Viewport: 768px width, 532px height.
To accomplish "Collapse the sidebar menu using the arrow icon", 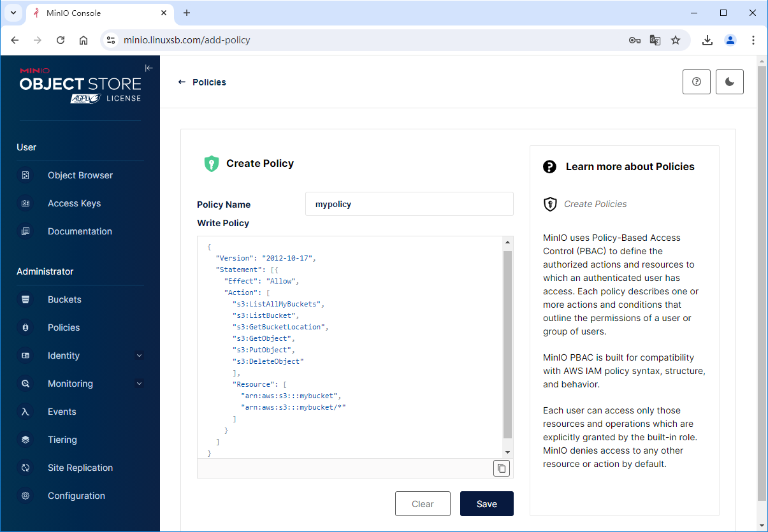I will (x=149, y=68).
